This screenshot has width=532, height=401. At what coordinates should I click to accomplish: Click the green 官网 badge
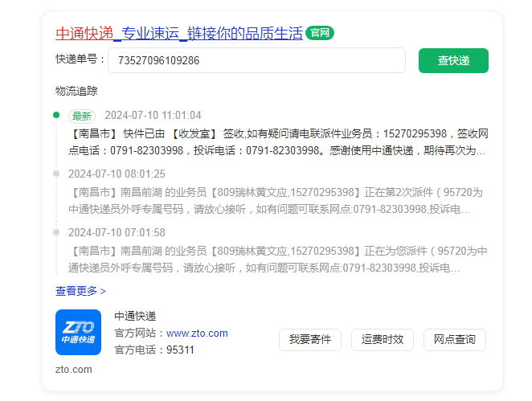pos(320,33)
